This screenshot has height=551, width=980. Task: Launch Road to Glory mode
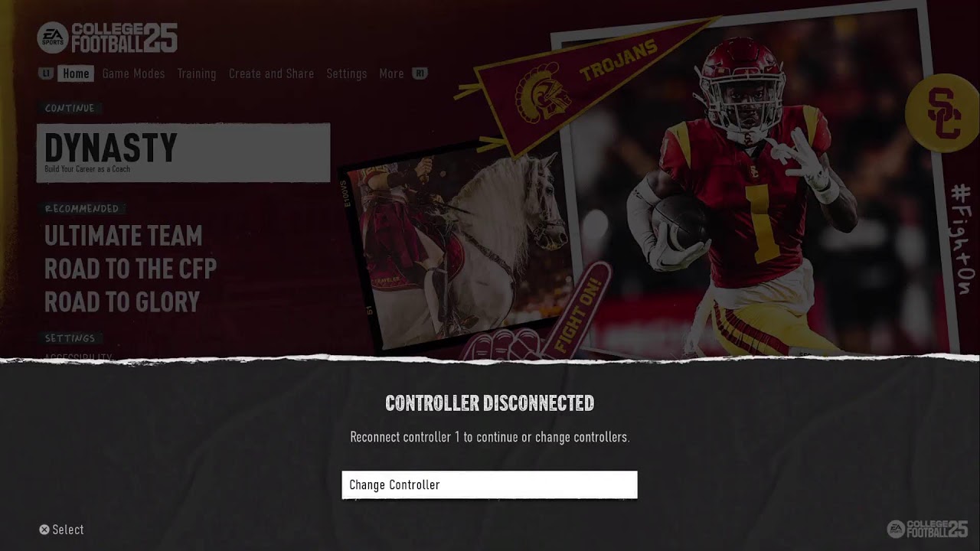pos(122,302)
